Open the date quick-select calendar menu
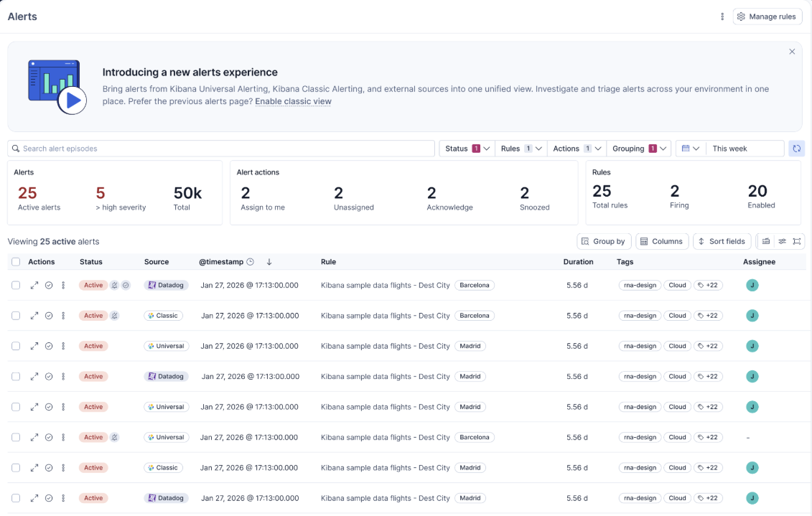Screen dimensions: 812x516 coord(691,149)
